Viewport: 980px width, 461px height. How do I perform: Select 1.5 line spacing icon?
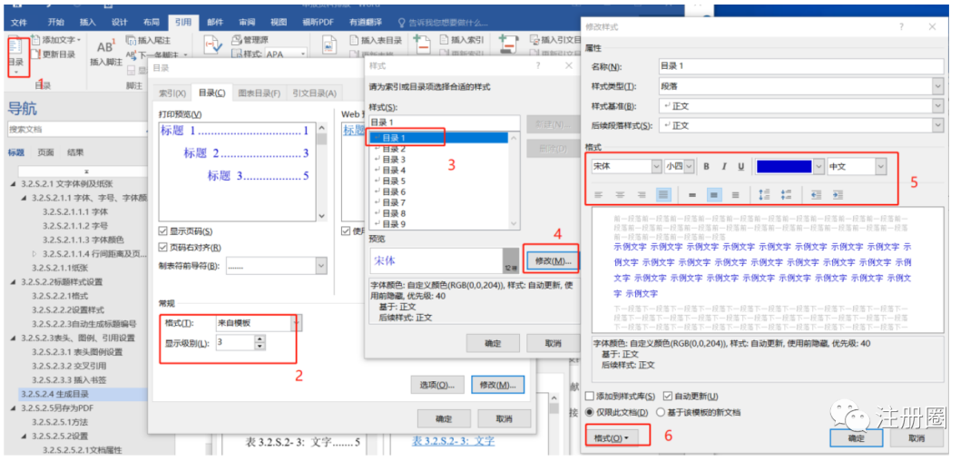coord(714,195)
